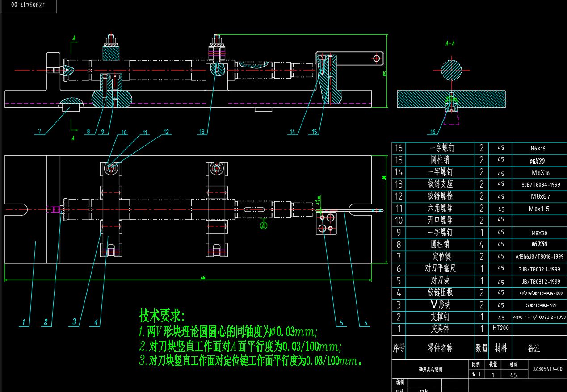The image size is (567, 392).
Task: Select the rotated drawing number at top left
Action: [x=28, y=5]
